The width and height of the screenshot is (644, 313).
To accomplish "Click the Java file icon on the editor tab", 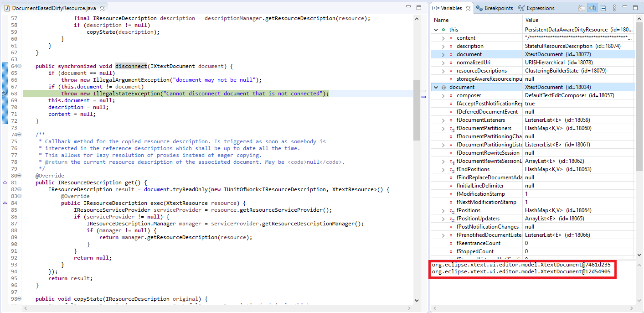I will [x=7, y=8].
